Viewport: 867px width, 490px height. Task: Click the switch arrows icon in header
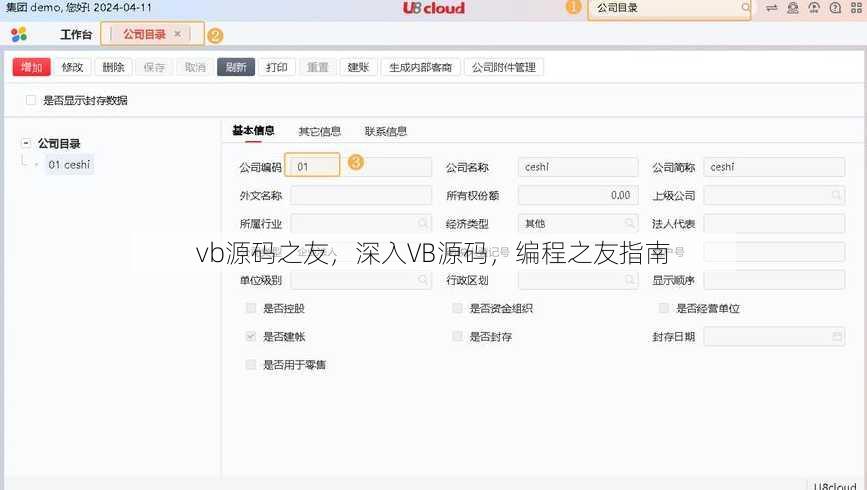pos(771,8)
